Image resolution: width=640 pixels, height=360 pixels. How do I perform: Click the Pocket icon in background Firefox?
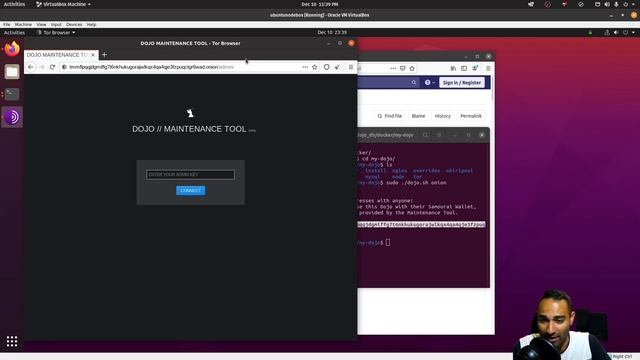pos(402,69)
